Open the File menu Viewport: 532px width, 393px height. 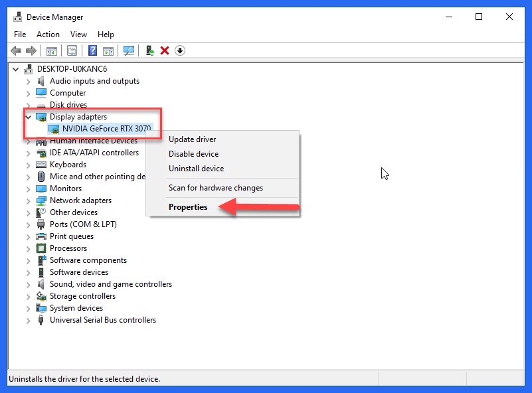coord(19,34)
